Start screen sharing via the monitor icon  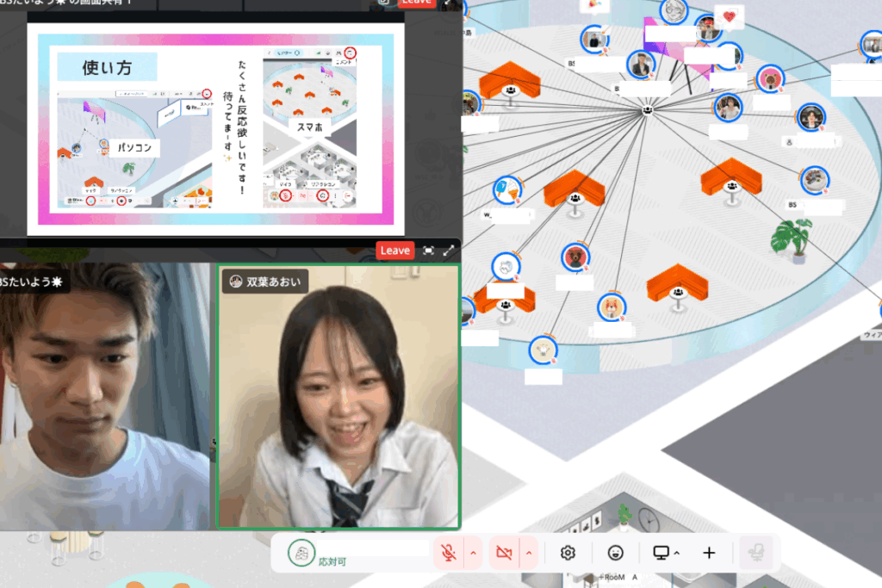(x=661, y=554)
